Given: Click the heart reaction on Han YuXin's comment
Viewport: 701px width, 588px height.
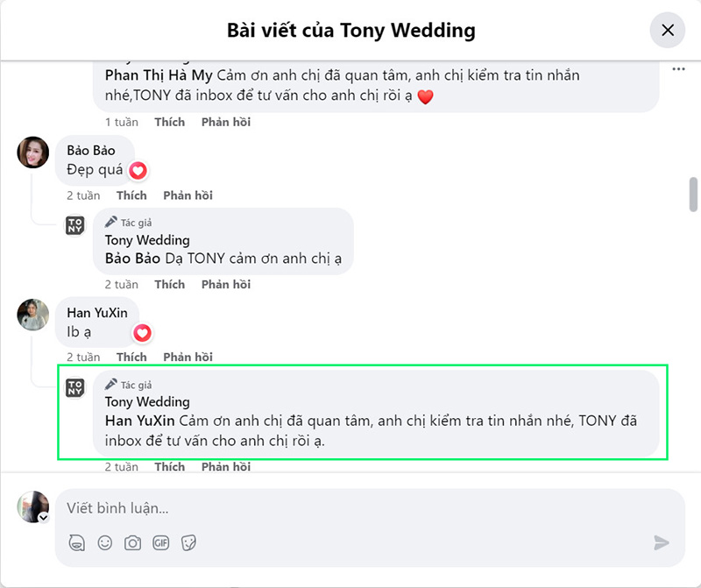Looking at the screenshot, I should click(x=142, y=333).
